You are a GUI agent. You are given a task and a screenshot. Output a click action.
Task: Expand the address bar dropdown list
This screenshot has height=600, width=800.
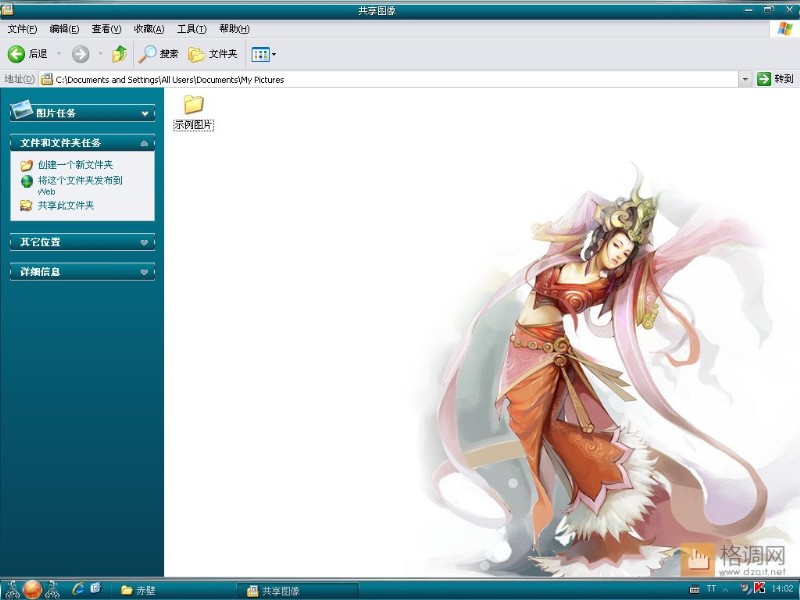click(x=745, y=79)
